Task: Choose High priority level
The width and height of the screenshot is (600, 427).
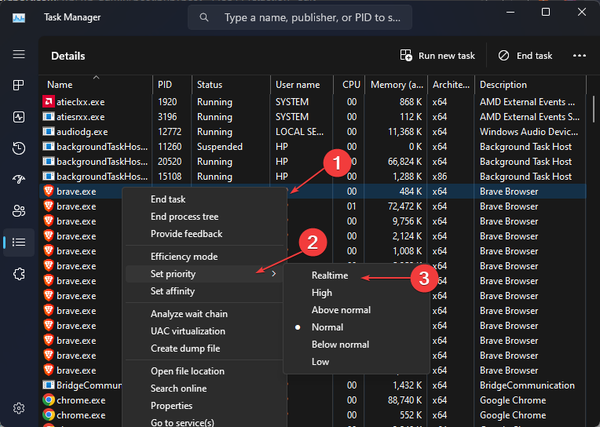Action: point(322,293)
